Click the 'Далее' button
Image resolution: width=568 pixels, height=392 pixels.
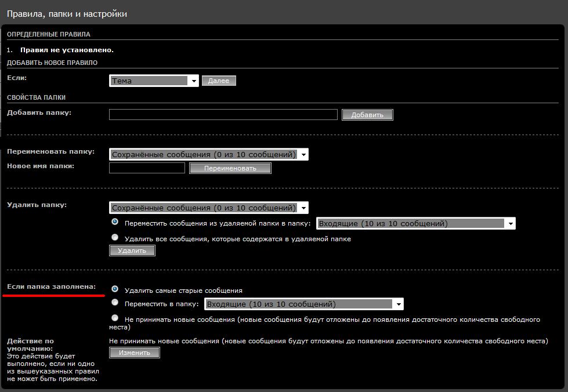(x=219, y=81)
